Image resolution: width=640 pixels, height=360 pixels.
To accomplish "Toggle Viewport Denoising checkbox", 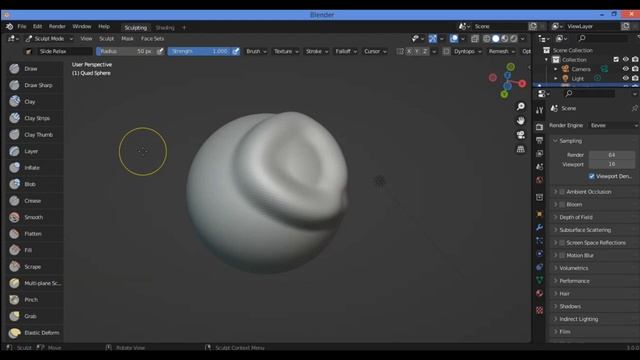I will (x=591, y=176).
